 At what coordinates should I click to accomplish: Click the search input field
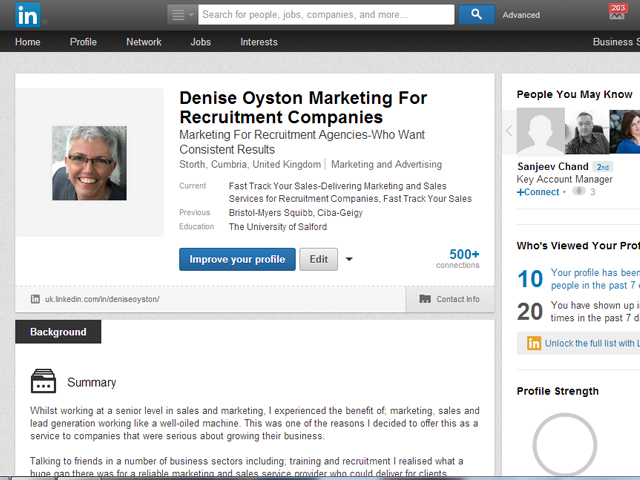tap(326, 15)
